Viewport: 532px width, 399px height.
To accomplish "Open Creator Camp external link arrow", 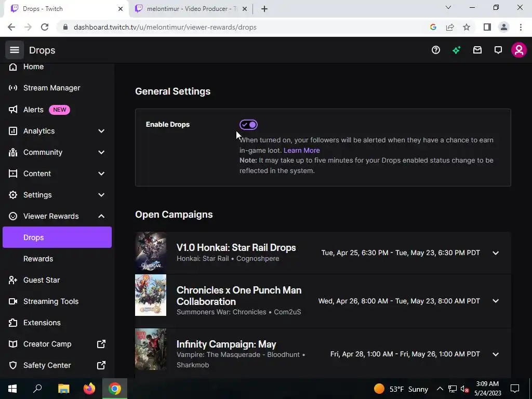I will coord(101,344).
